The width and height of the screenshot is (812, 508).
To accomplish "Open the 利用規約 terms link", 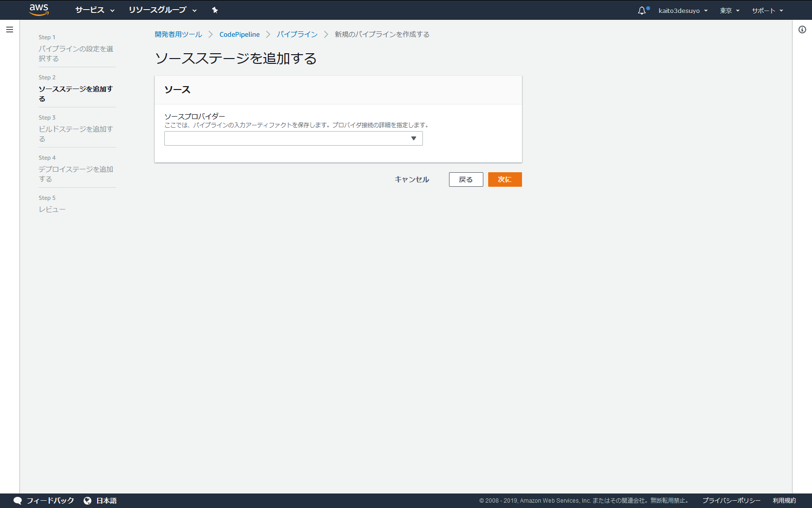I will click(784, 501).
